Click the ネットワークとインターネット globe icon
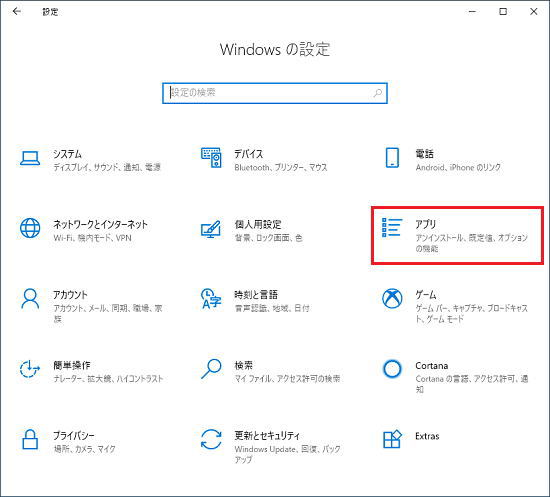Screen dimensions: 550x497 30,228
